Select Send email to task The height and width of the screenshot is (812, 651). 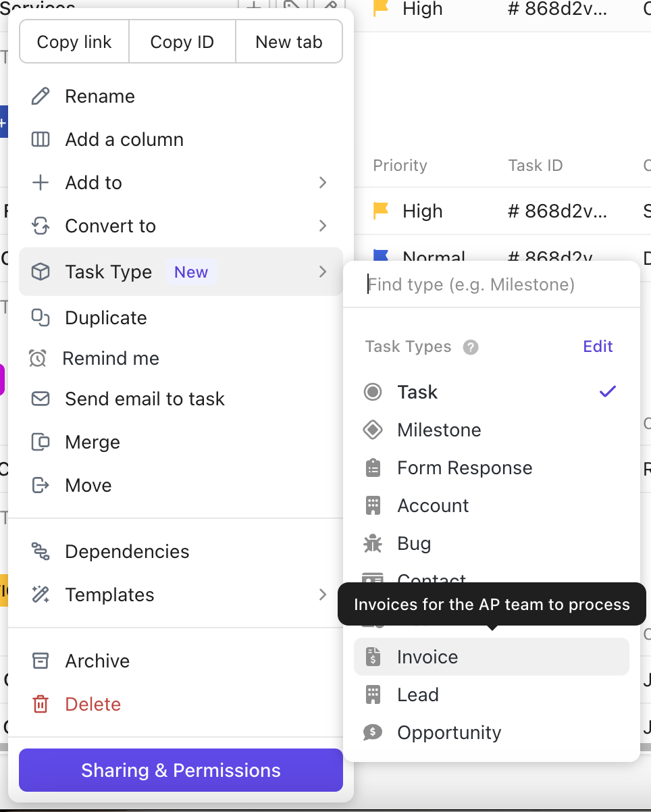coord(145,399)
